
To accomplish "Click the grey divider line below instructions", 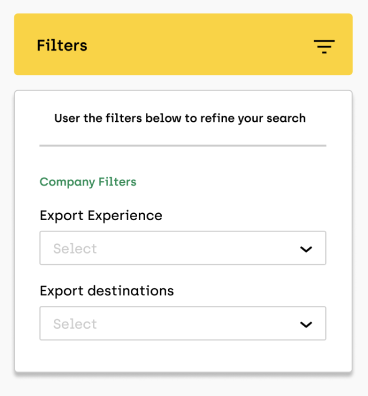I will [x=183, y=146].
